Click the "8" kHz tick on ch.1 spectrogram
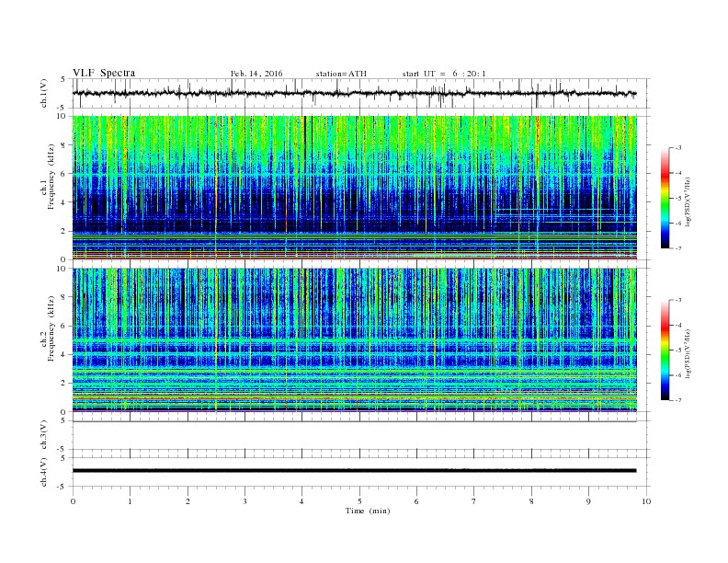The height and width of the screenshot is (563, 728). tap(64, 145)
